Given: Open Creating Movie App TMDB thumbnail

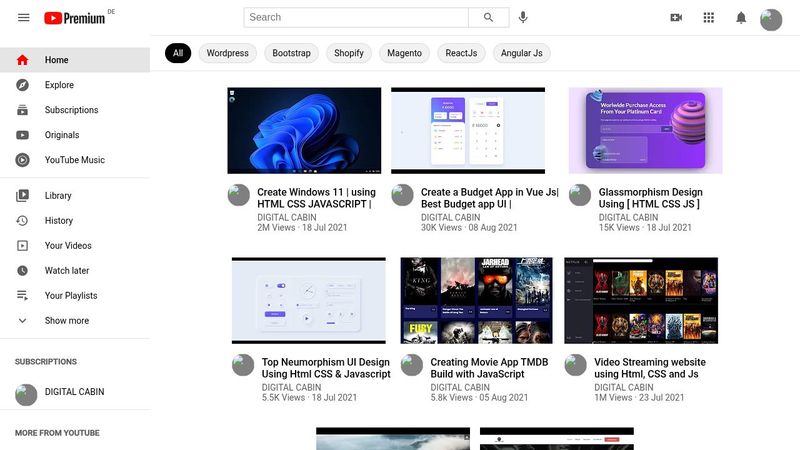Looking at the screenshot, I should click(477, 301).
